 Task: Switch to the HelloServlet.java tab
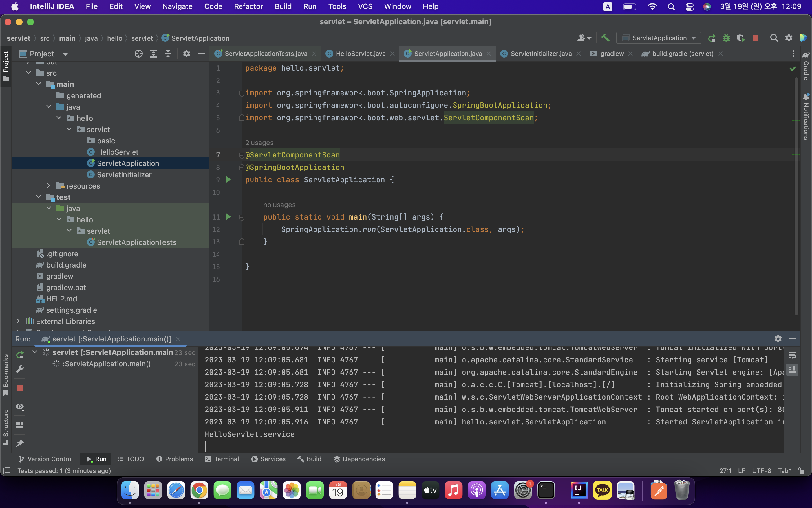click(x=360, y=54)
